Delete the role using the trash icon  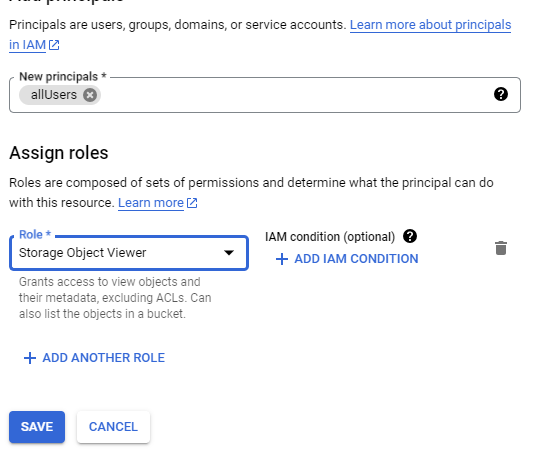point(501,248)
